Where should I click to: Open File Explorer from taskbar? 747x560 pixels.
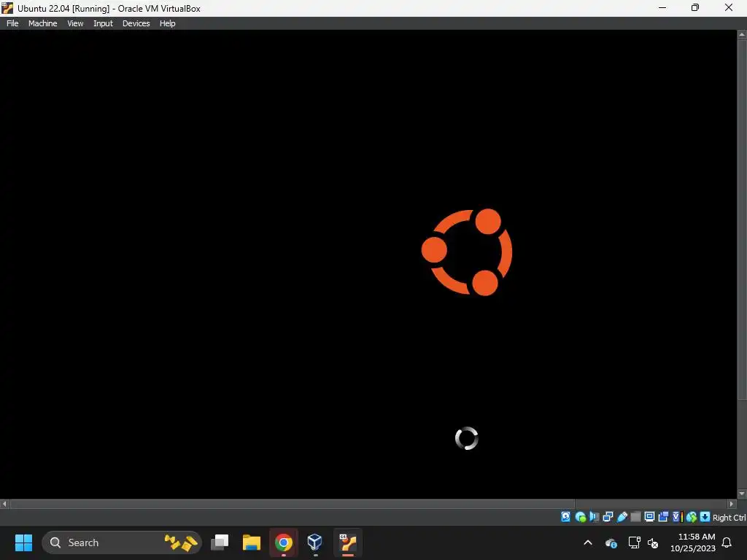[252, 542]
